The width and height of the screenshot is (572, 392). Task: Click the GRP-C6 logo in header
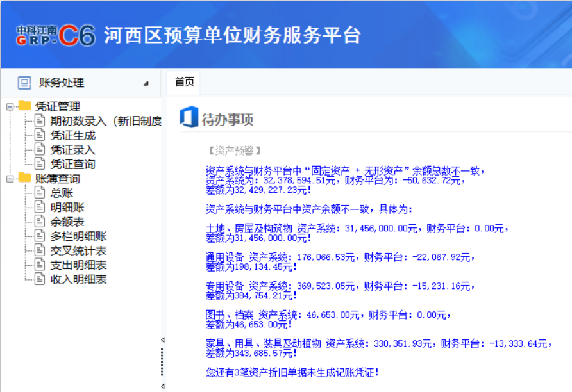point(56,35)
